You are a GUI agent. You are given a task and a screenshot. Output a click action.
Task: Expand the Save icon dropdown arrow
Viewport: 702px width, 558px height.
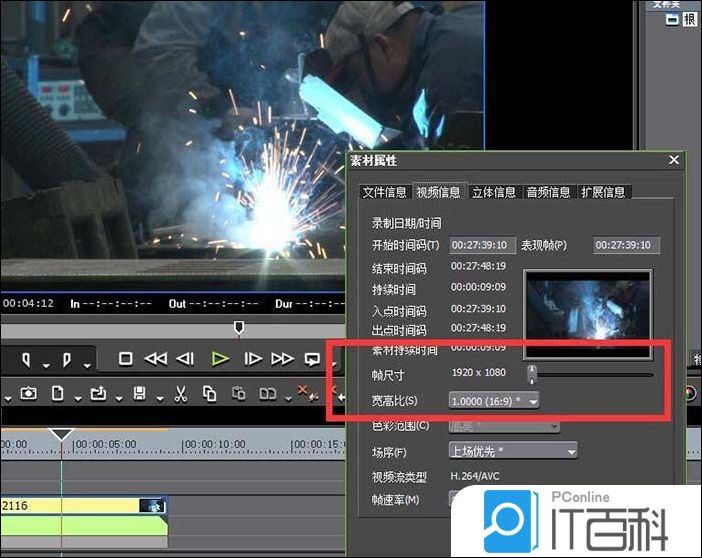point(157,397)
